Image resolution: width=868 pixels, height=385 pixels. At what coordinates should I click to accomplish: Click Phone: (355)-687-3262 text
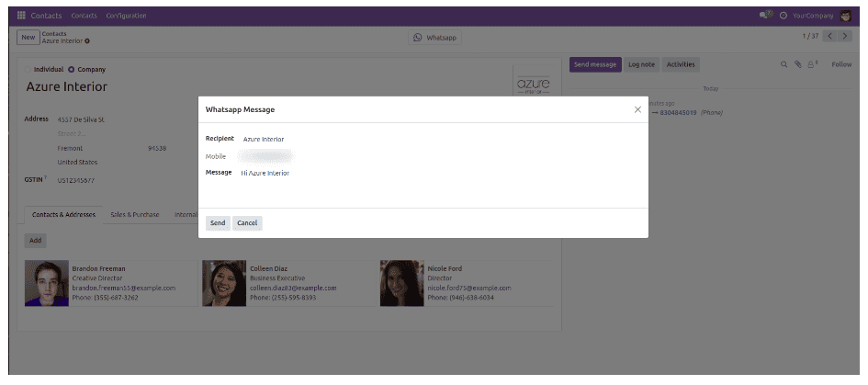pos(106,298)
